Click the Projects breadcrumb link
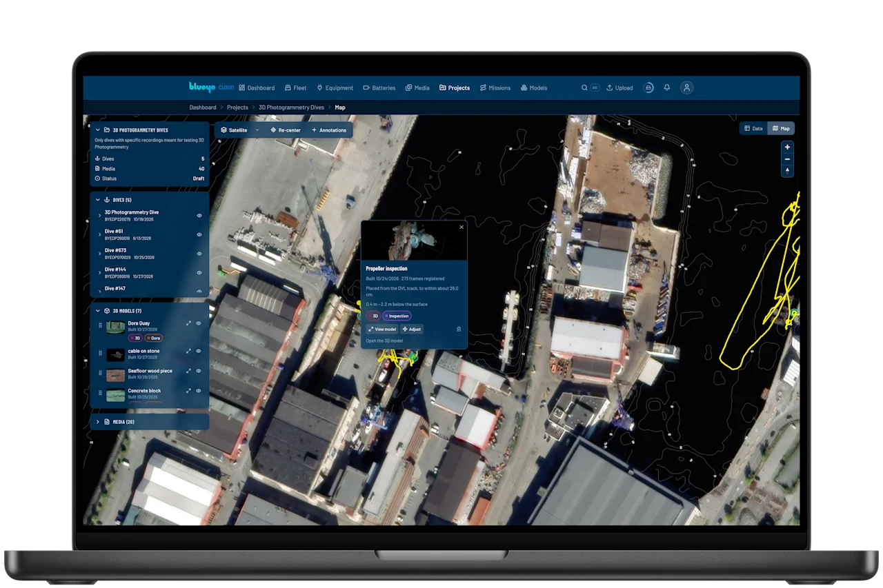Viewport: 883px width, 588px height. pos(237,108)
